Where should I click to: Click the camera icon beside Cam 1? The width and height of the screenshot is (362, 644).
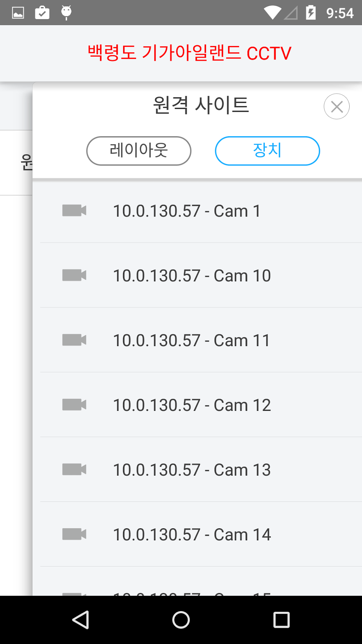pyautogui.click(x=74, y=211)
